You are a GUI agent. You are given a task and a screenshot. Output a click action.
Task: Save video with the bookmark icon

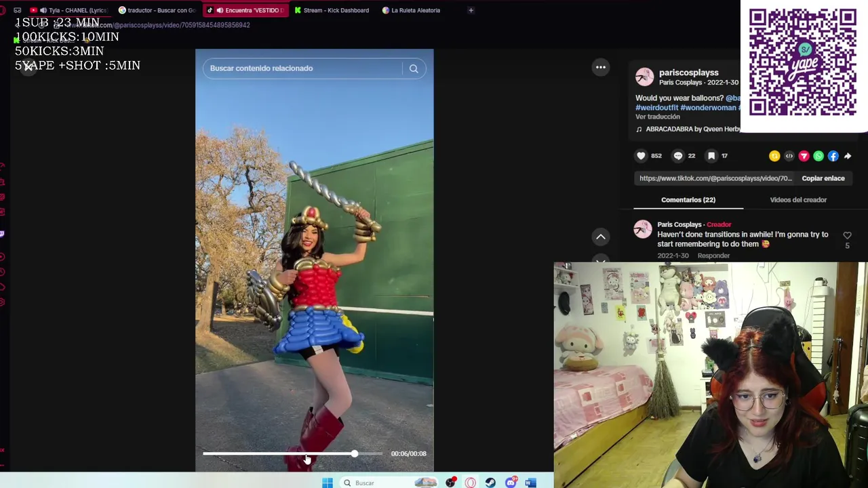pos(711,156)
